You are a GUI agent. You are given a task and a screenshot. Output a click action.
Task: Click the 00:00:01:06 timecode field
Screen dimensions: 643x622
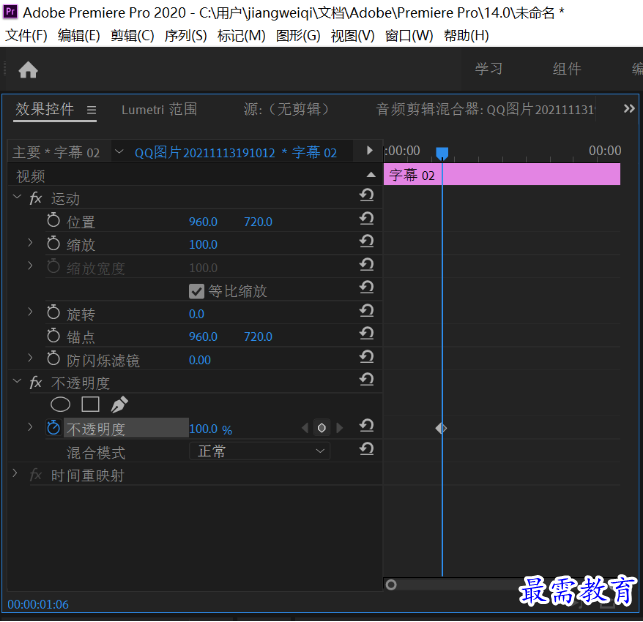point(38,604)
